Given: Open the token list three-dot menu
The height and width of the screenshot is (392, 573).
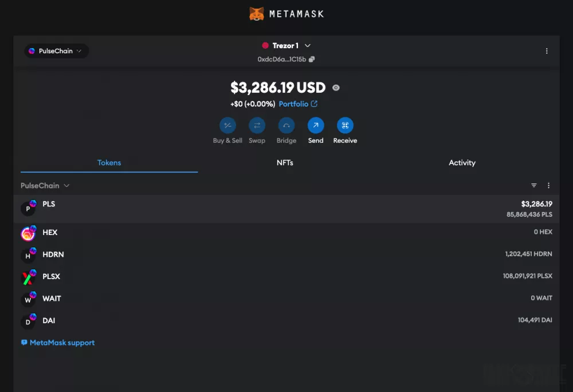Looking at the screenshot, I should (548, 186).
